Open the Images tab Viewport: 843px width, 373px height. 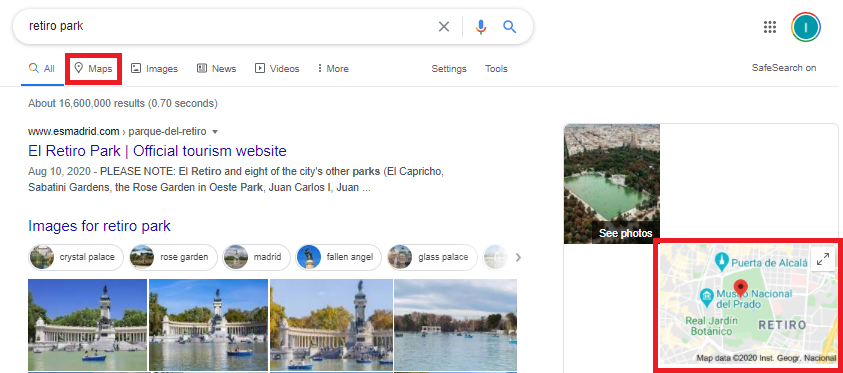pyautogui.click(x=154, y=69)
